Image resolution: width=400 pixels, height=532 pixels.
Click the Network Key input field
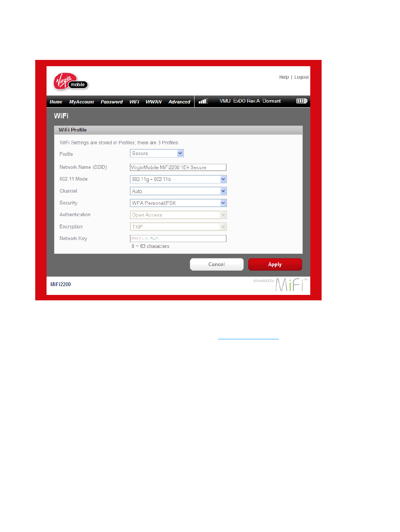click(x=178, y=238)
